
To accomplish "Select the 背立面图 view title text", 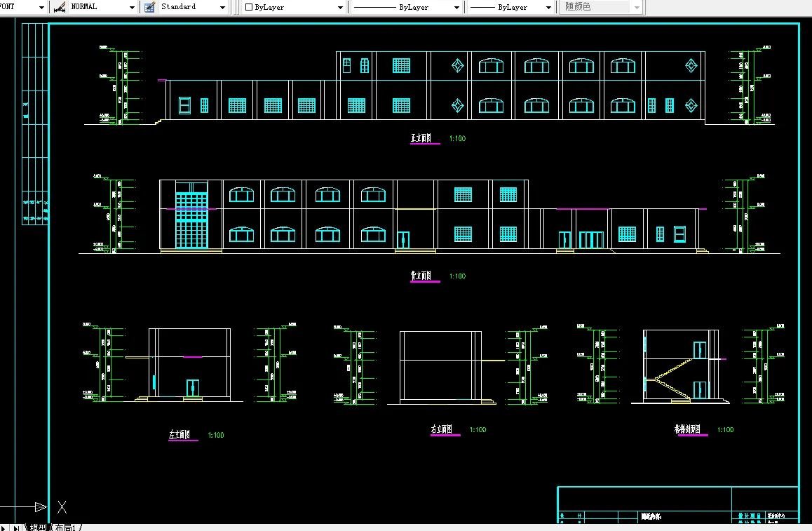I will tap(421, 276).
